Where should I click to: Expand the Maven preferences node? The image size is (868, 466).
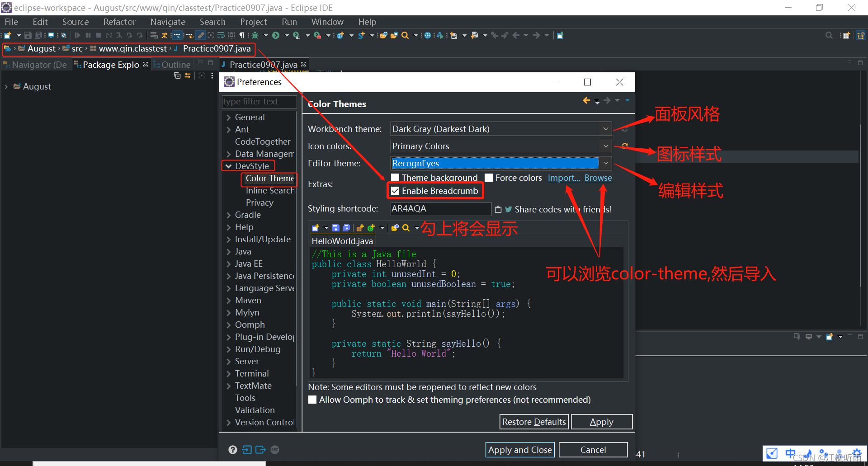coord(229,301)
